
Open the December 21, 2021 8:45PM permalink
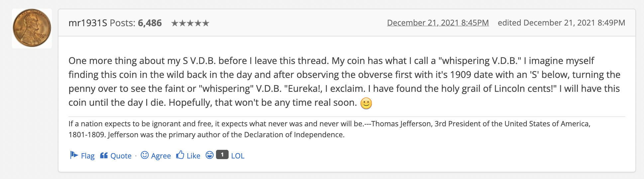coord(438,23)
